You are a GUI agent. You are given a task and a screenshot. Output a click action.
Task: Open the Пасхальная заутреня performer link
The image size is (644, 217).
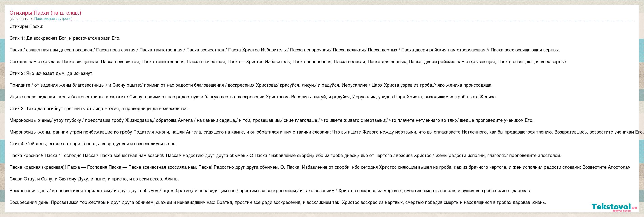pyautogui.click(x=53, y=19)
